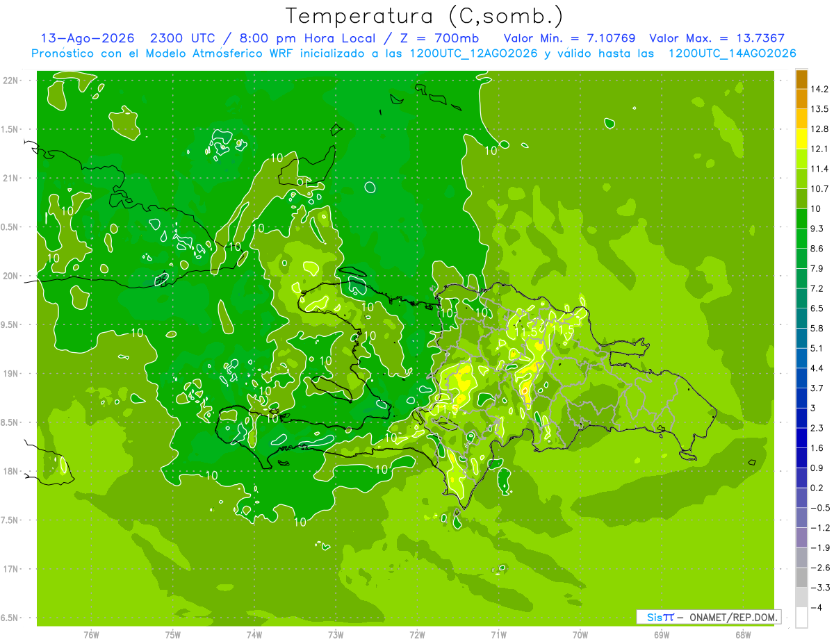Click the '12.8' color scale value
This screenshot has width=834, height=644.
coord(819,129)
